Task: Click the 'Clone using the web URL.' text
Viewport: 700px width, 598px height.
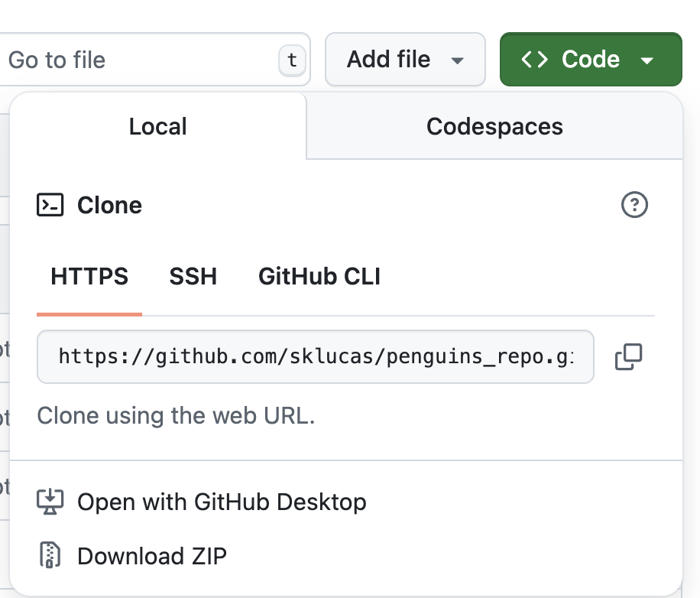Action: pyautogui.click(x=176, y=416)
